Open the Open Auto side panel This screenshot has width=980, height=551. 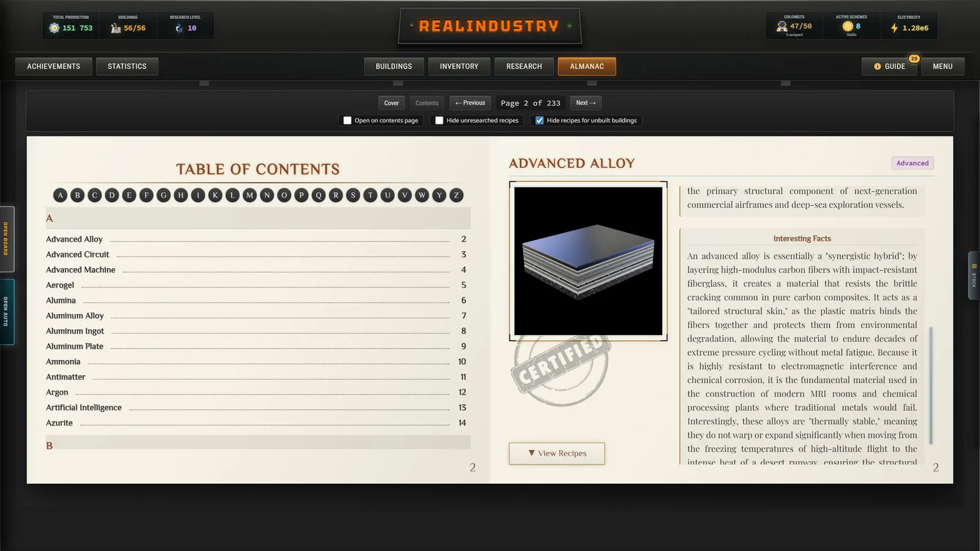(x=6, y=312)
